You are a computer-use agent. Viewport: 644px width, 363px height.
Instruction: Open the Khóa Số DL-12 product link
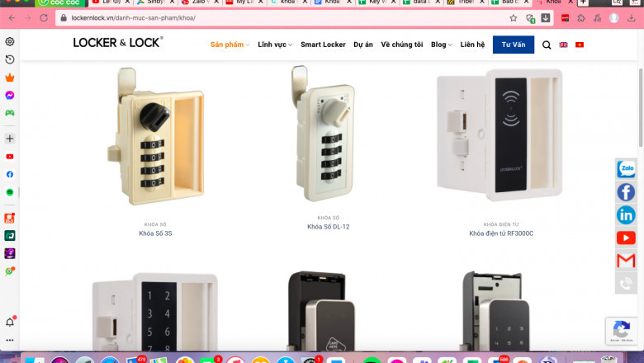328,226
